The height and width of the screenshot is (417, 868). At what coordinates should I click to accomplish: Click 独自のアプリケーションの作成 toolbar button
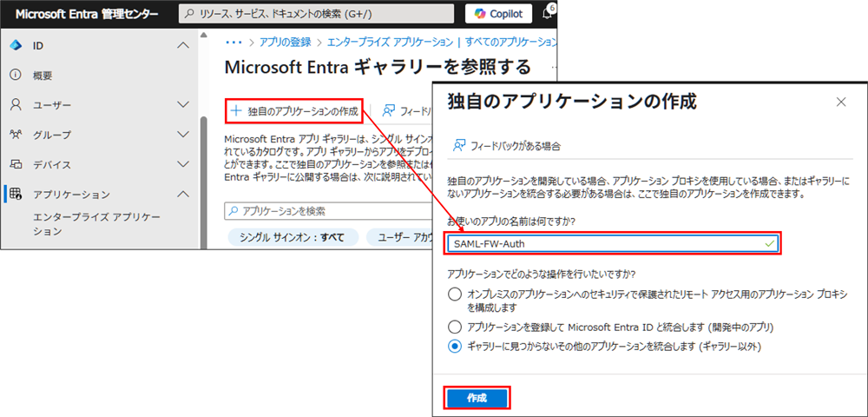pos(294,111)
